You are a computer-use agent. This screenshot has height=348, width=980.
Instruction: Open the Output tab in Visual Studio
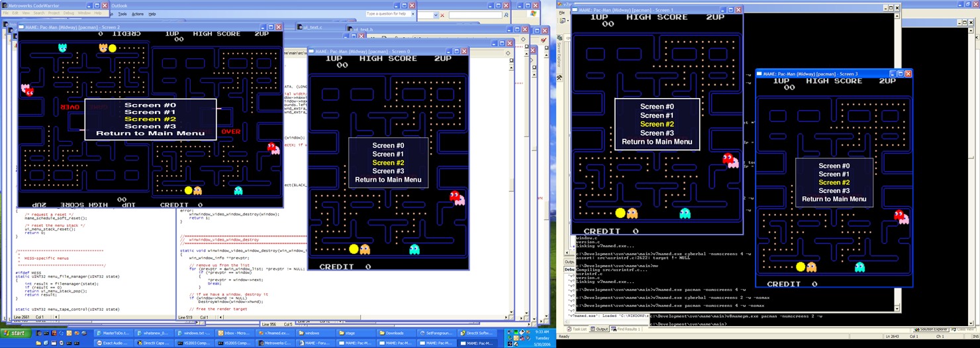[600, 329]
